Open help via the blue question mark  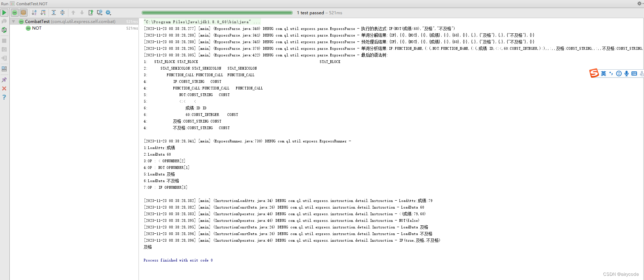[x=4, y=97]
